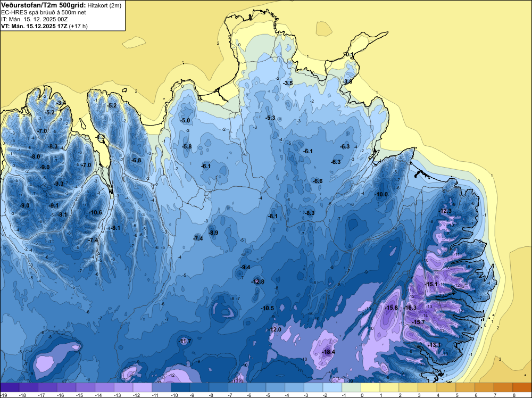Click the -9.4 temperature value

click(245, 267)
